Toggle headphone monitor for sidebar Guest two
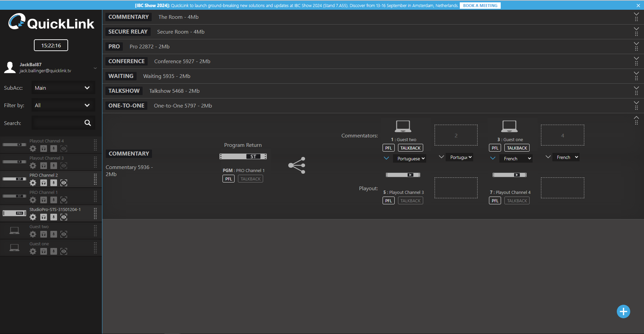Viewport: 644px width, 334px height. click(44, 234)
